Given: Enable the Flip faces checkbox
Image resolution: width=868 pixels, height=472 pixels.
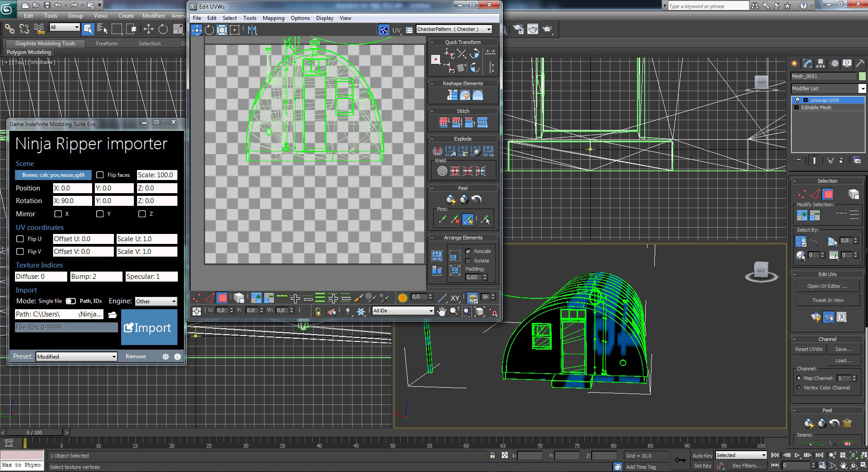Looking at the screenshot, I should coord(100,175).
